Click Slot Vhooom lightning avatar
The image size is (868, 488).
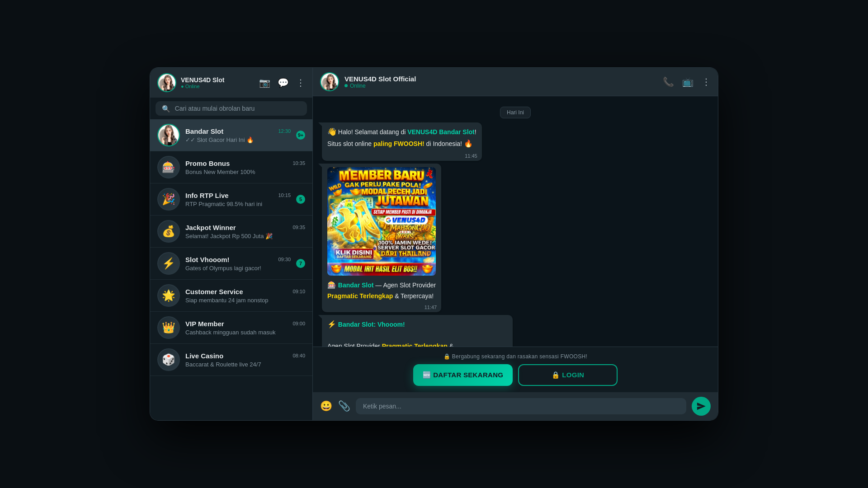(169, 263)
